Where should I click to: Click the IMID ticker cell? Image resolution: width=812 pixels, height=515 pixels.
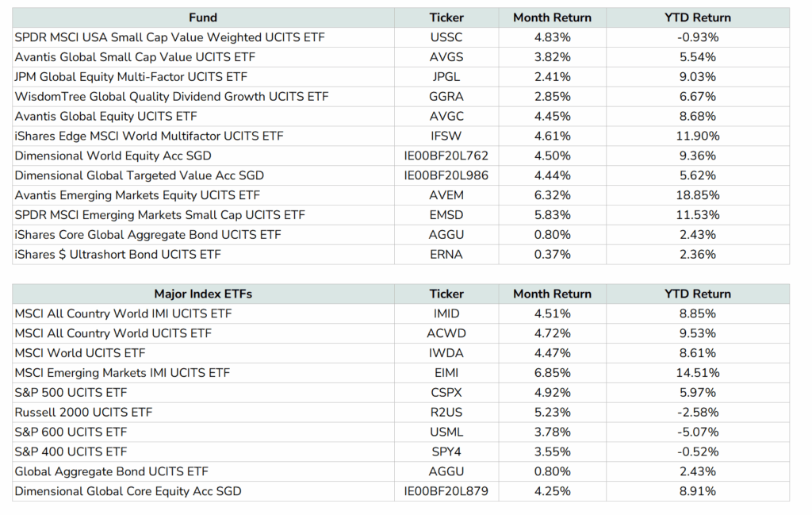(x=446, y=313)
